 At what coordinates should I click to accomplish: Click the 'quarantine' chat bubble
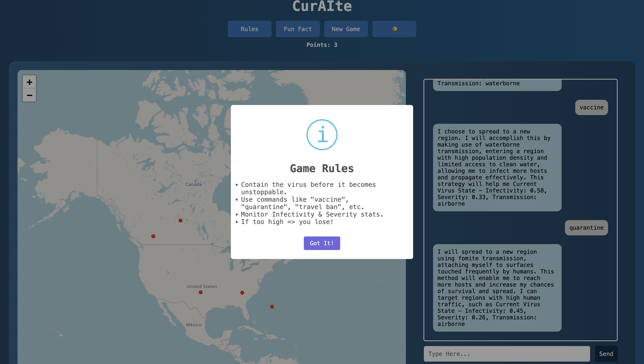click(586, 228)
